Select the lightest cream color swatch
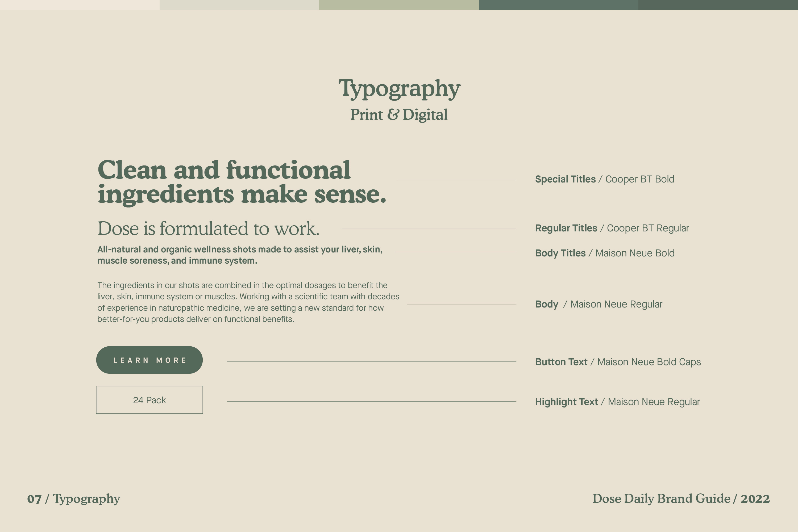The image size is (798, 532). (x=80, y=5)
